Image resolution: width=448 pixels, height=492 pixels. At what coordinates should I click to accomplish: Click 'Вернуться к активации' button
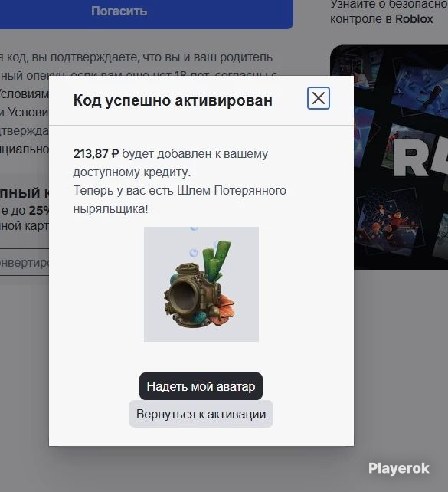[201, 414]
